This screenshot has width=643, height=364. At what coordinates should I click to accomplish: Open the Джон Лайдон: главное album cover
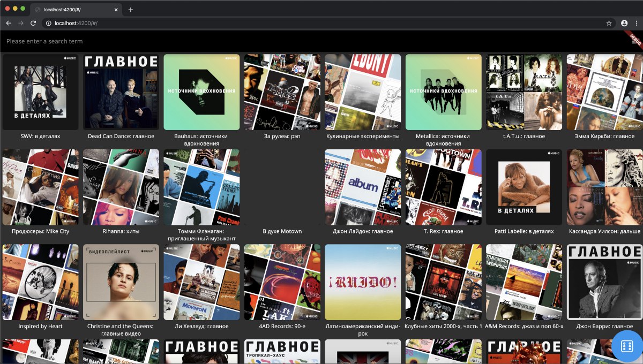[363, 187]
